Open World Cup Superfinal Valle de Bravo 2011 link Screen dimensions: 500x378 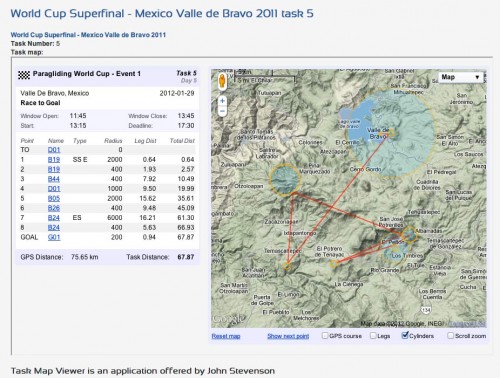[88, 35]
